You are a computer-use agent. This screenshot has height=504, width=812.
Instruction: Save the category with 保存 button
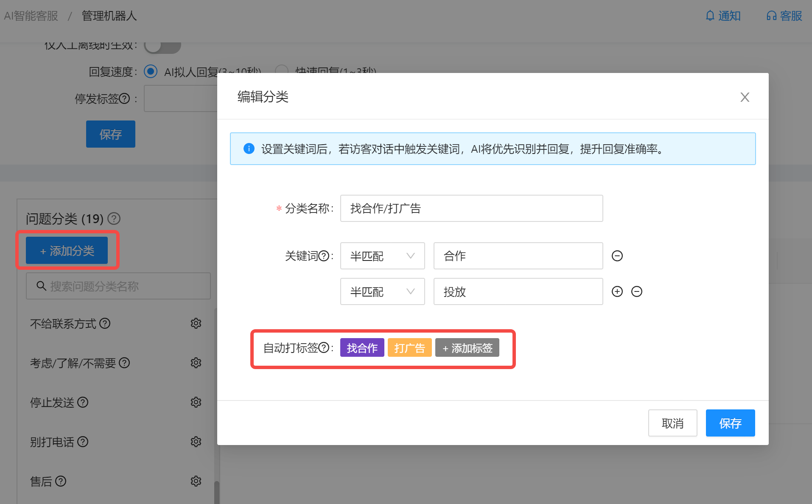730,423
